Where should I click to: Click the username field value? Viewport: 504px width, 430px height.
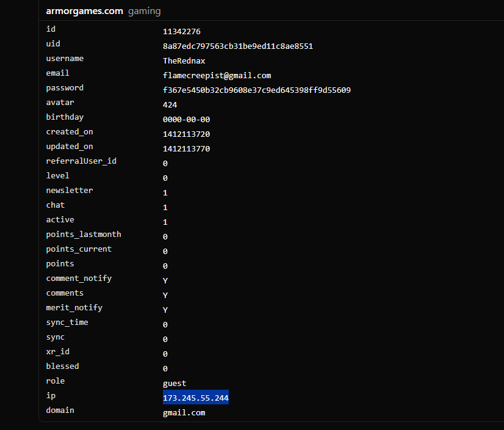point(184,61)
